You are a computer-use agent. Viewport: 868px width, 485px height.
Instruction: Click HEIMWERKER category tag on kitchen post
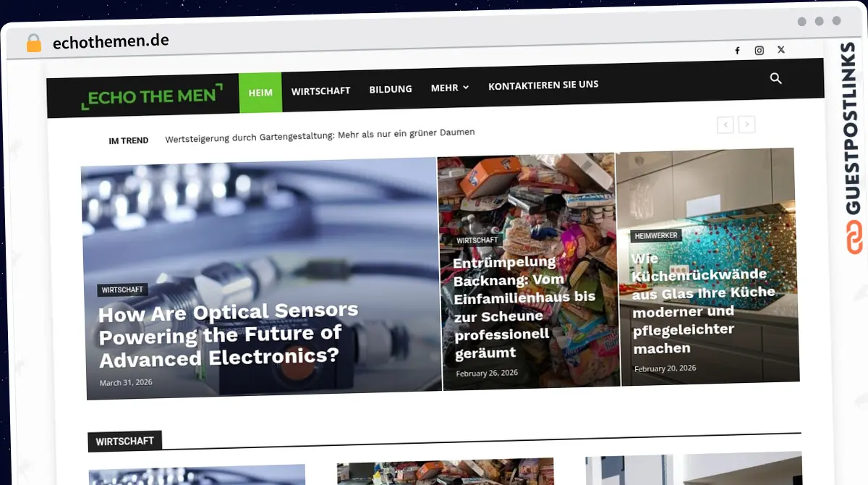[656, 236]
